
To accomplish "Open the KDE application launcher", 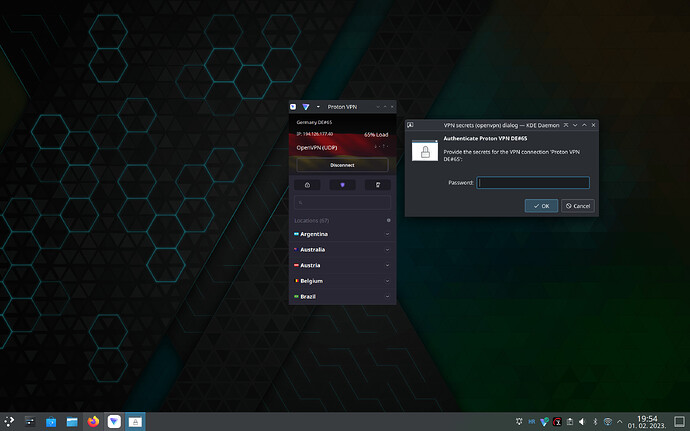I will [9, 421].
